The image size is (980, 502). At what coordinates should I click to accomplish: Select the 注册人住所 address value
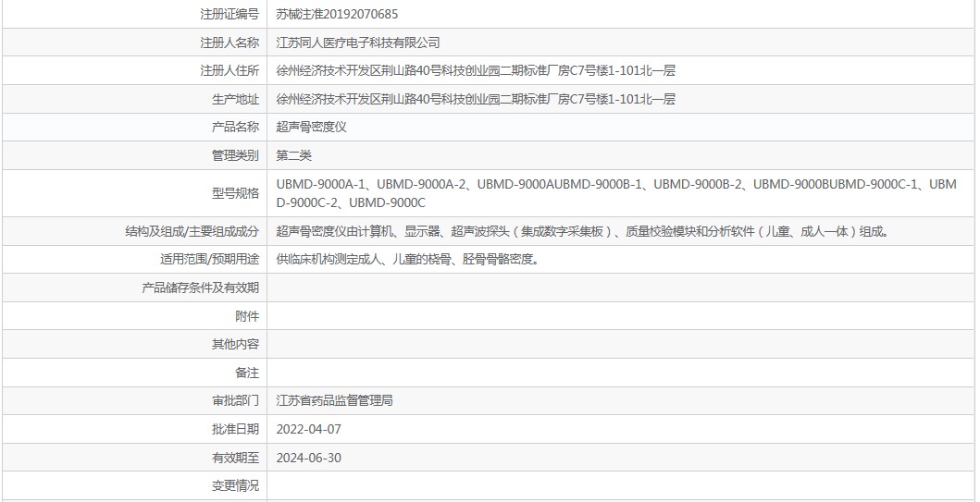(476, 70)
